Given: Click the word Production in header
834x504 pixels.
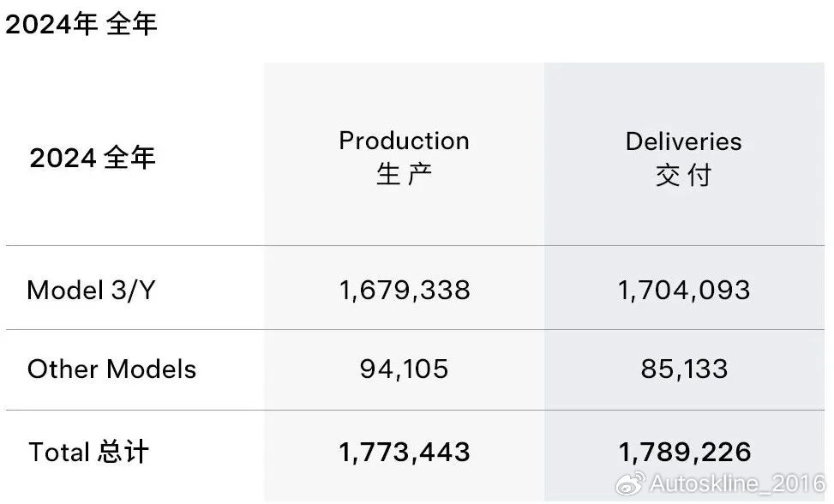Looking at the screenshot, I should (405, 141).
